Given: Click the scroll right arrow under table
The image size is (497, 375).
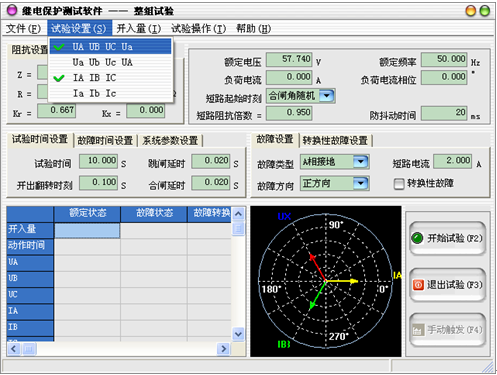Looking at the screenshot, I should point(223,349).
